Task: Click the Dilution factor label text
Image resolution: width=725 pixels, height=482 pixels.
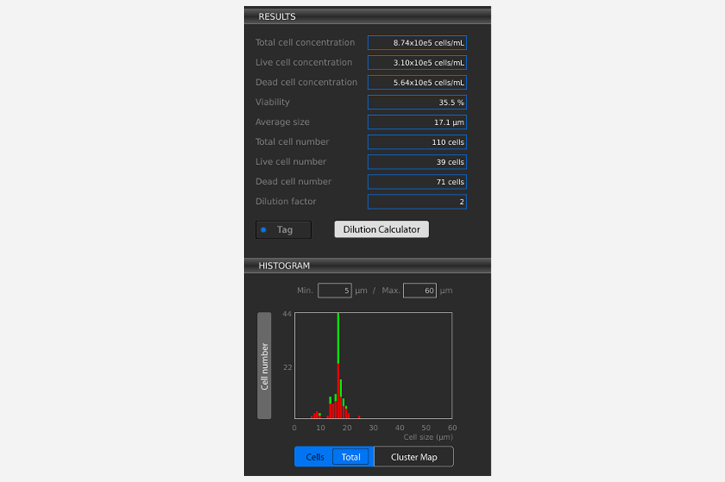Action: [x=286, y=202]
